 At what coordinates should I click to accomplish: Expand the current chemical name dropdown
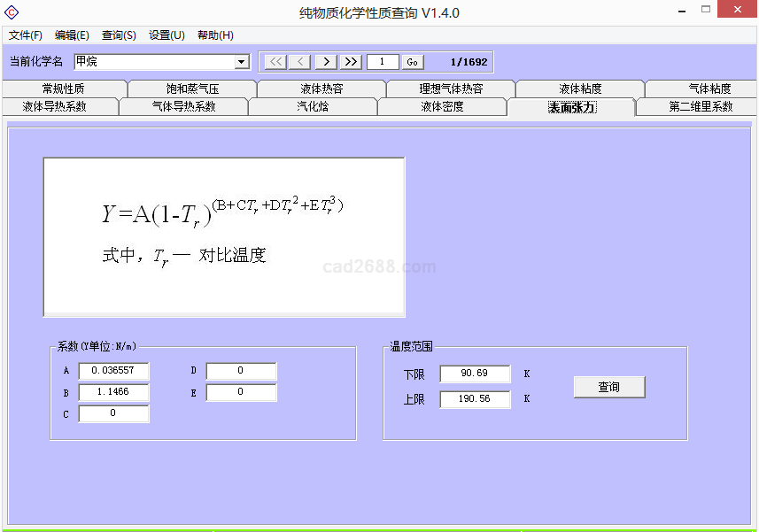(x=242, y=62)
